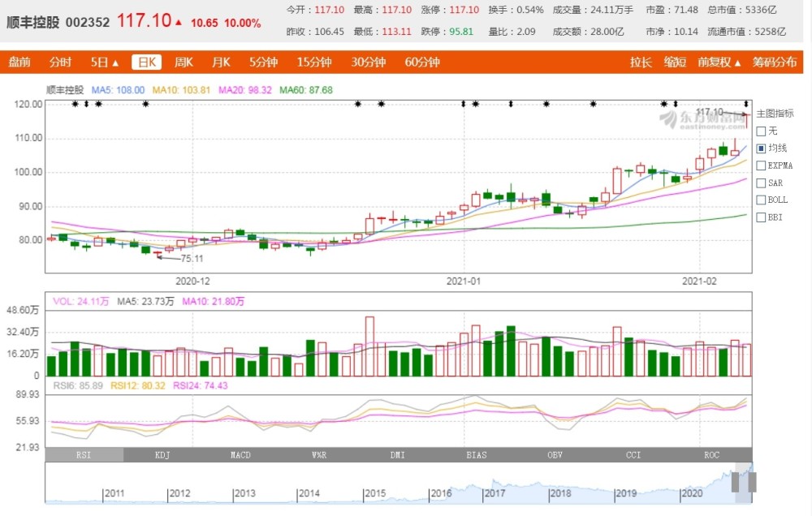Show the 15分钟 chart
The image size is (812, 516).
coord(313,62)
